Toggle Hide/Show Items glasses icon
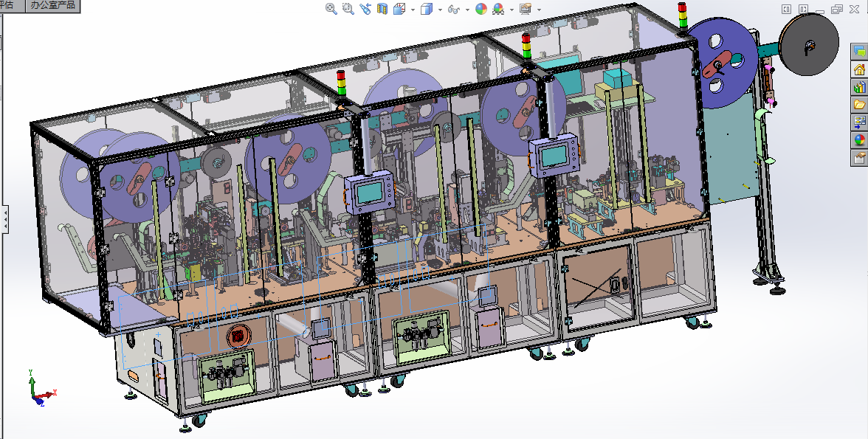Screen dimensions: 868x439 click(x=454, y=9)
